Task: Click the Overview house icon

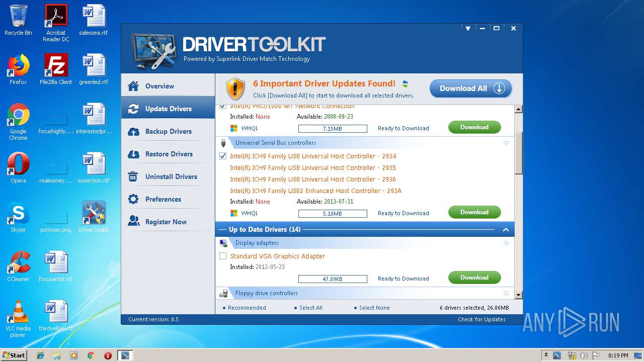Action: tap(133, 86)
